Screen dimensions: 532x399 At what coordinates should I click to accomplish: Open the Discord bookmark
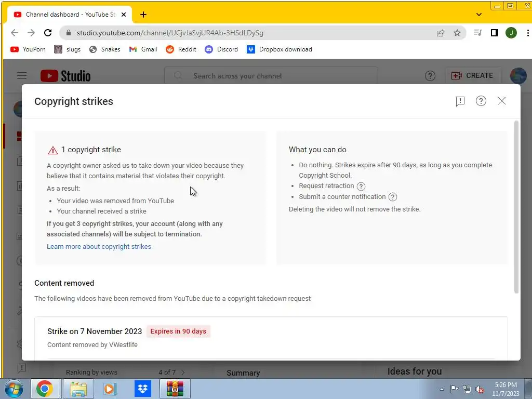(221, 49)
